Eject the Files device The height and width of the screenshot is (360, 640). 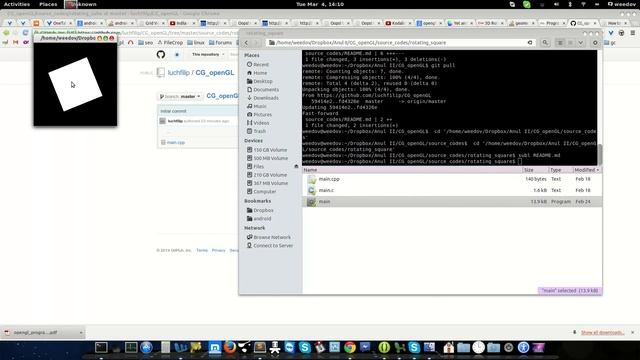click(296, 167)
